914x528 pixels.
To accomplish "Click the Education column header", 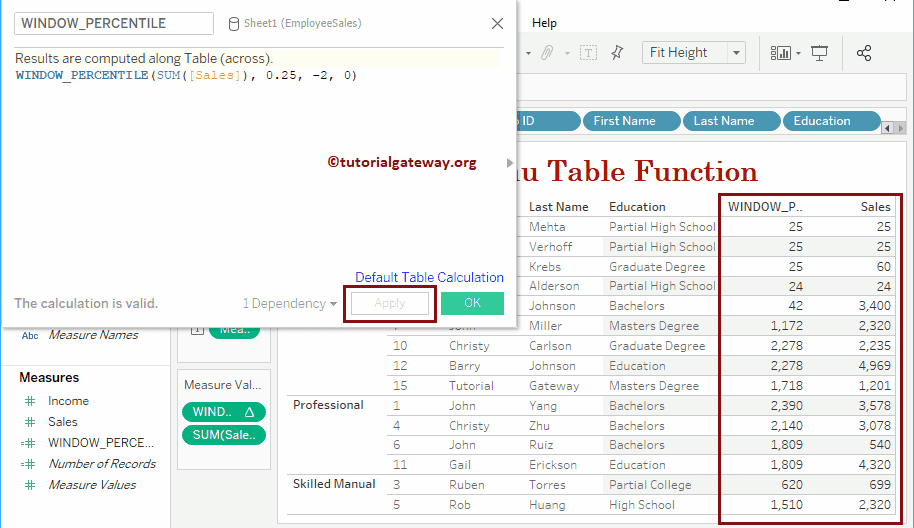I will coord(637,207).
